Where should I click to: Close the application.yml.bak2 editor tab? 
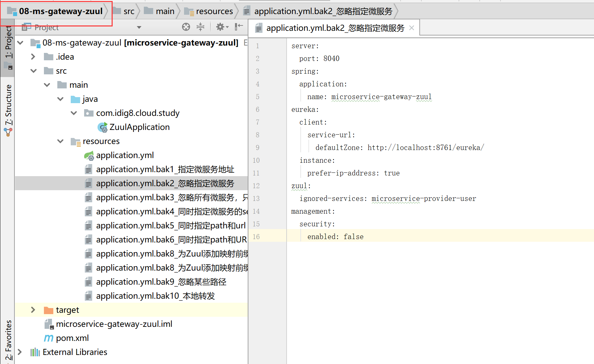(412, 28)
